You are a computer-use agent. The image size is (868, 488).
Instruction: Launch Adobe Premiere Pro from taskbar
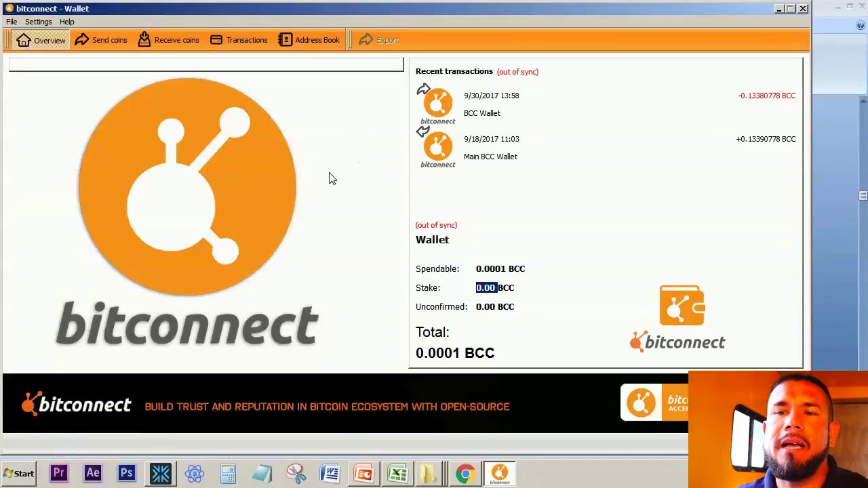point(59,473)
